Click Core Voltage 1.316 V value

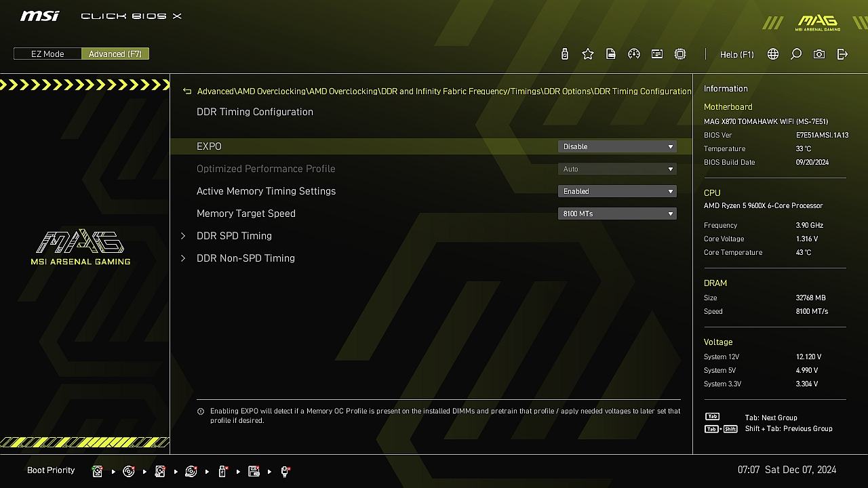pos(807,239)
